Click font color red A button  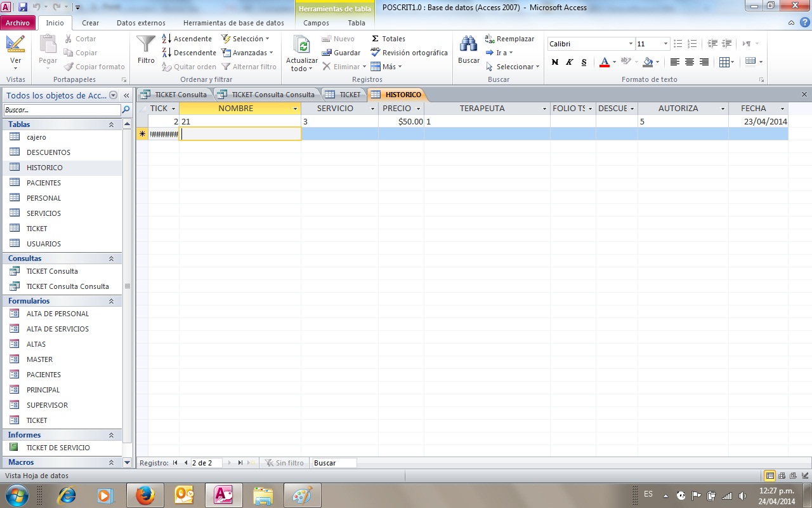(605, 62)
